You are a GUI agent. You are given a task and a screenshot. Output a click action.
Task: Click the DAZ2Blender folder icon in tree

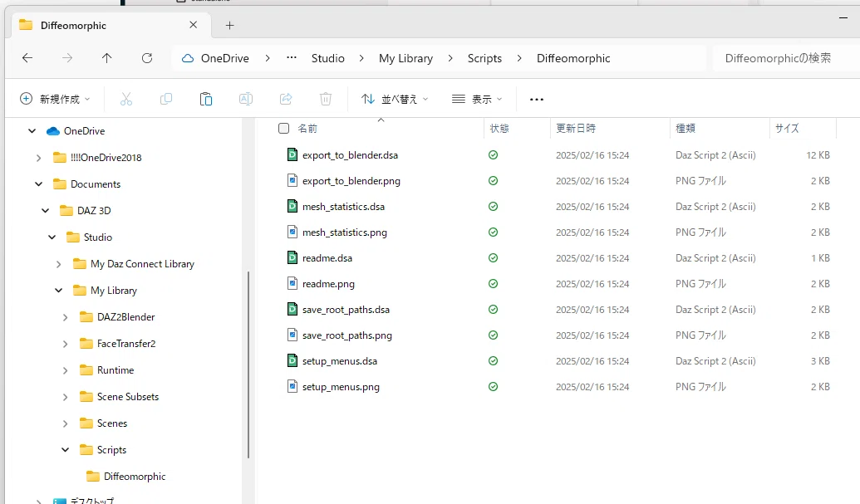(x=86, y=316)
